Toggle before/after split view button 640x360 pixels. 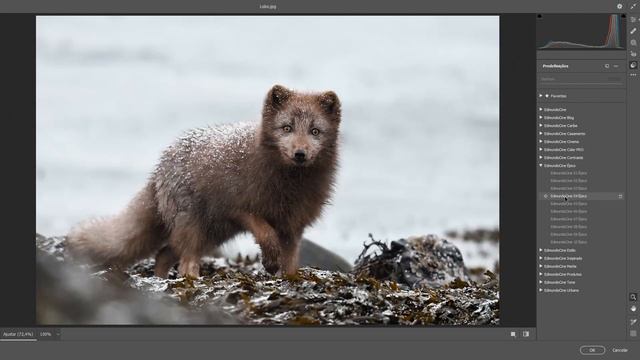[526, 334]
